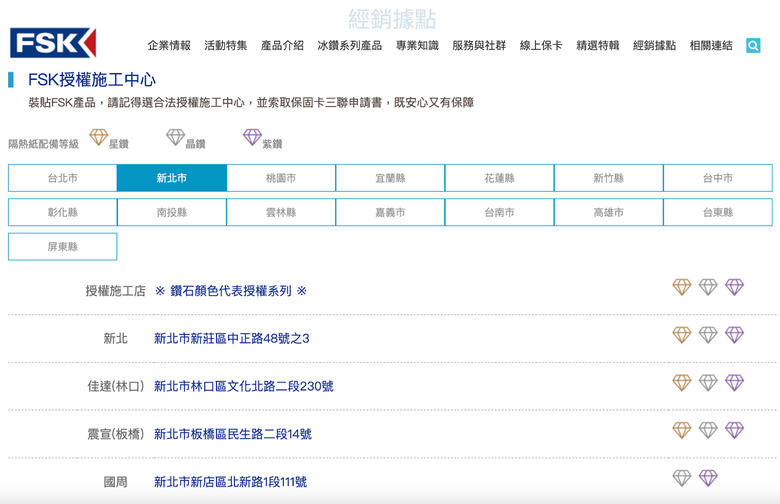The height and width of the screenshot is (504, 780).
Task: Click gold diamond in 震宣(板橋) row
Action: [x=682, y=430]
